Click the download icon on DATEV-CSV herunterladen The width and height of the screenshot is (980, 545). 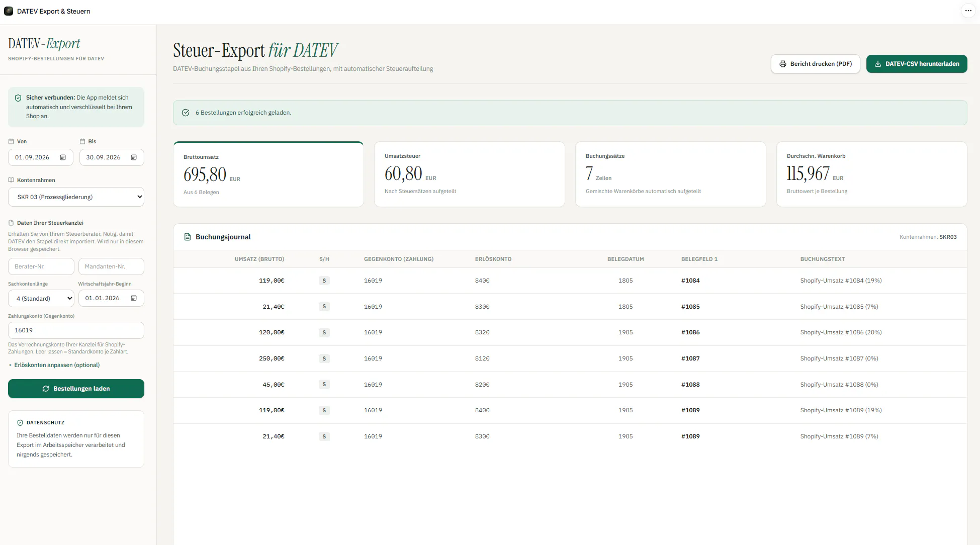(x=878, y=64)
